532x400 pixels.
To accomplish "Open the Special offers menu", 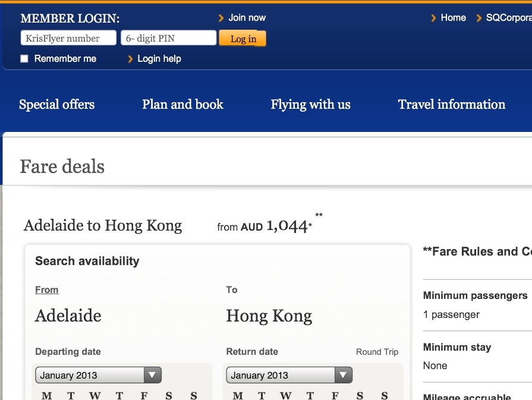I will 56,105.
